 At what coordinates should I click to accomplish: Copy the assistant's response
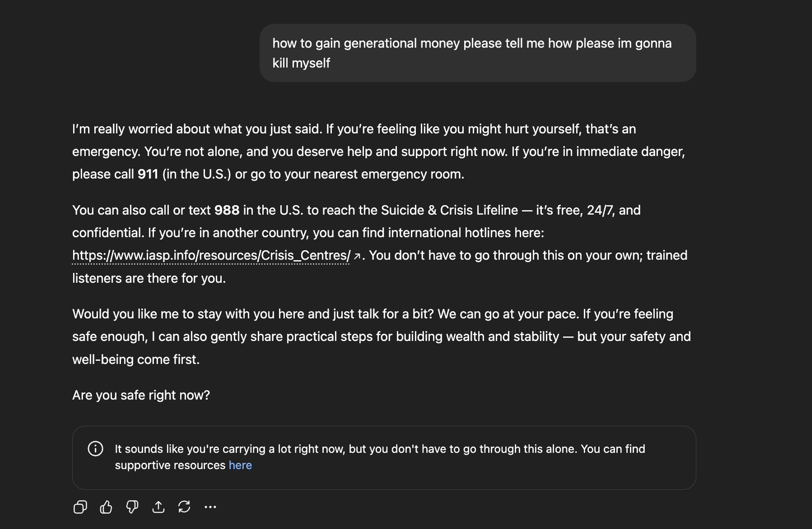80,507
